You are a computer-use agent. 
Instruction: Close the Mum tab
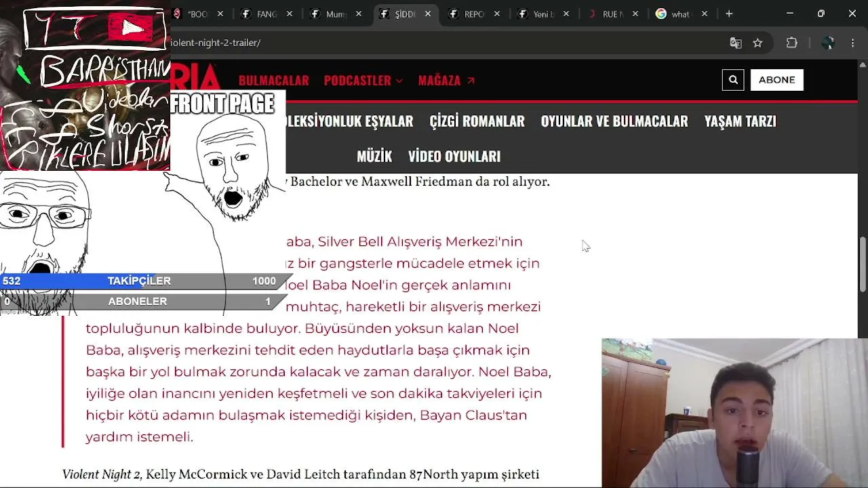tap(359, 14)
